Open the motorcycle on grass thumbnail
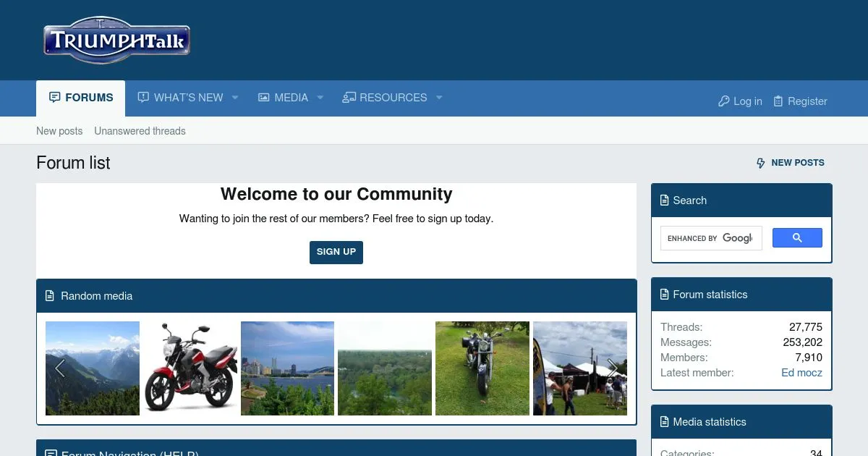The width and height of the screenshot is (868, 456). (482, 368)
